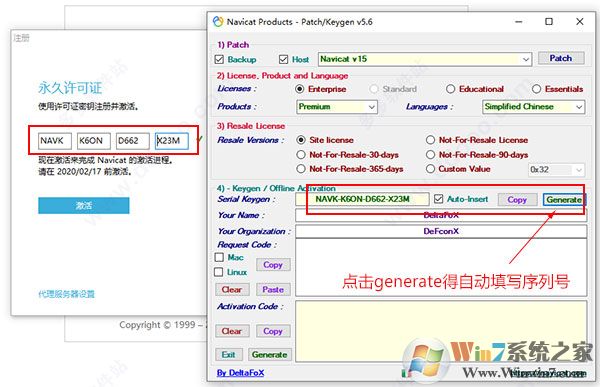
Task: Select the Educational license radio button
Action: [x=450, y=89]
